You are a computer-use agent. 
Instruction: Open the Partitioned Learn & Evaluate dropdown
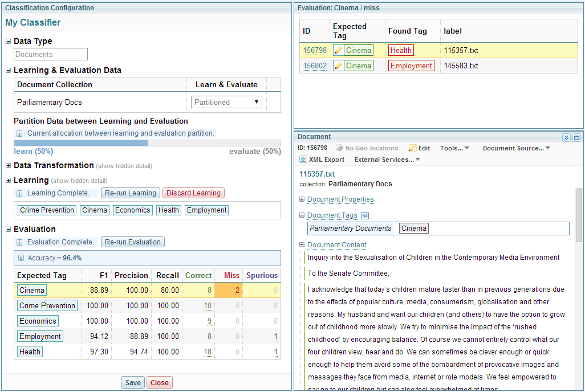click(x=226, y=103)
